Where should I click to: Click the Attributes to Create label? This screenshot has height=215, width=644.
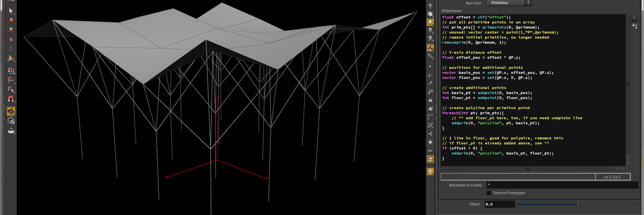465,185
